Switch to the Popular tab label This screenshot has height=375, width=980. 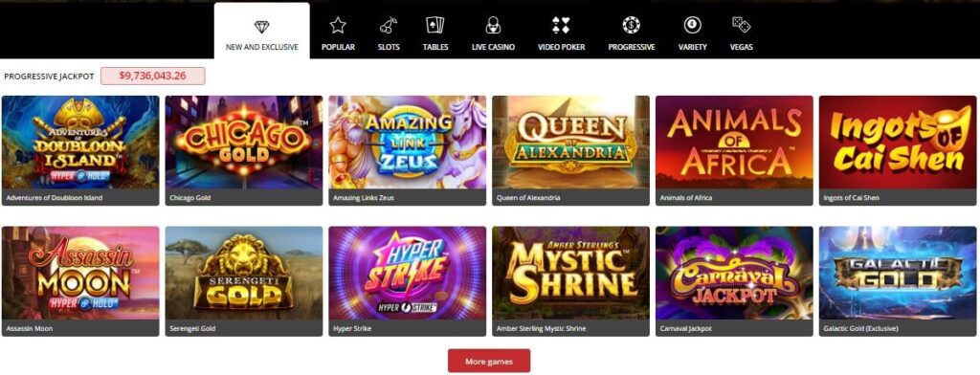pos(338,47)
